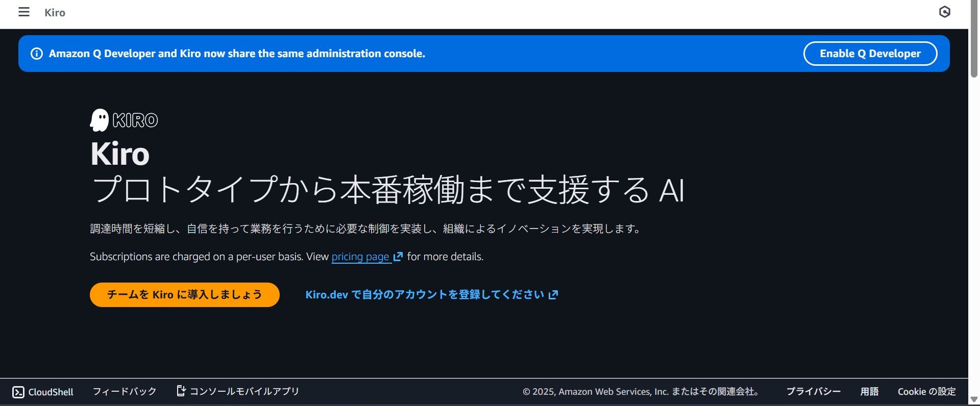Open the hamburger navigation menu
The height and width of the screenshot is (406, 980).
pos(24,12)
